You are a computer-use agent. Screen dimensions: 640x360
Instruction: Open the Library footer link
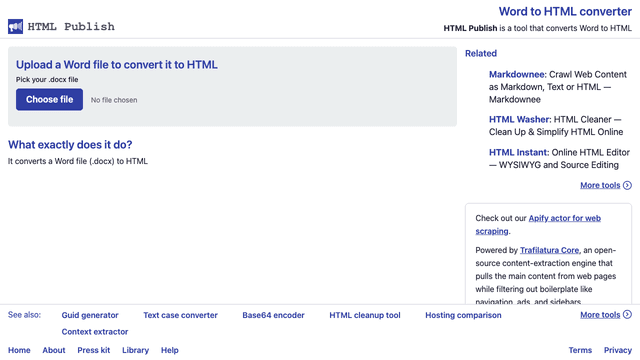[136, 350]
